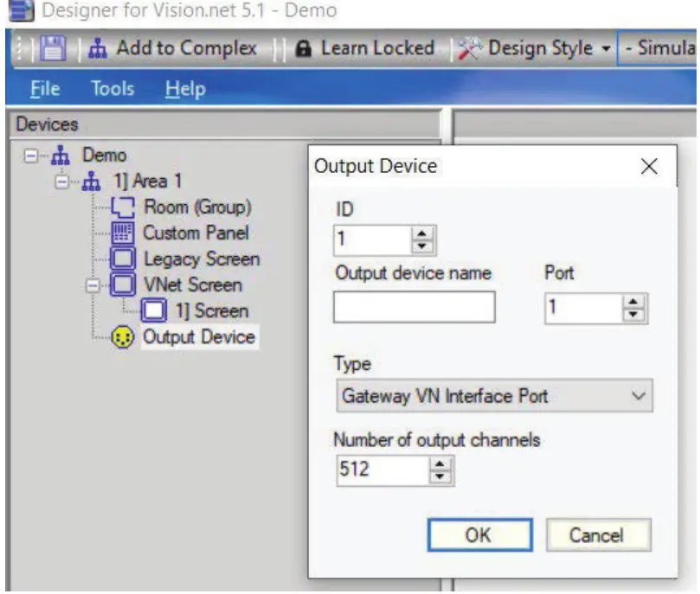Screen dimensions: 700x594
Task: Click the yellow Output Device connector icon
Action: (x=122, y=336)
